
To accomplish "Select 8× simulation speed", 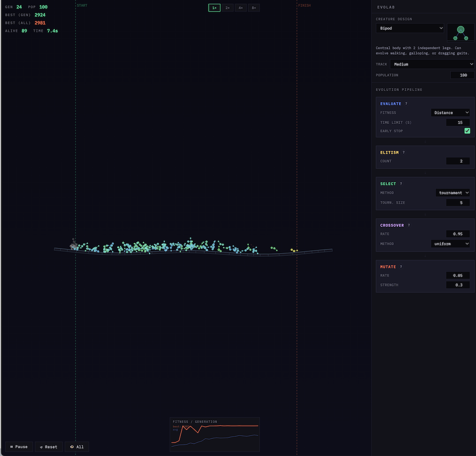I will click(254, 8).
